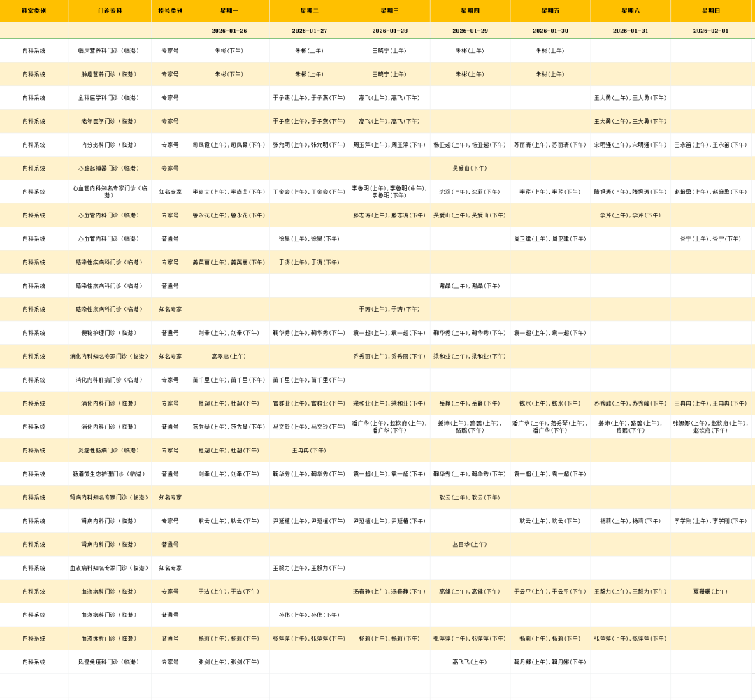Screen dimensions: 755x700
Task: Click the 2026-02-01 date cell
Action: (710, 31)
